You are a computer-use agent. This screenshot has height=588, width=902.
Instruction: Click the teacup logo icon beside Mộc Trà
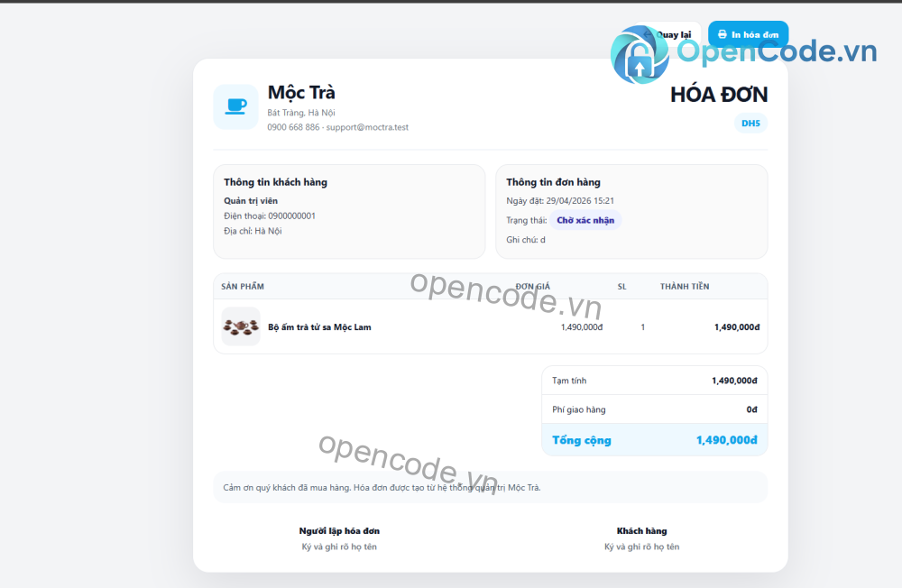coord(235,106)
